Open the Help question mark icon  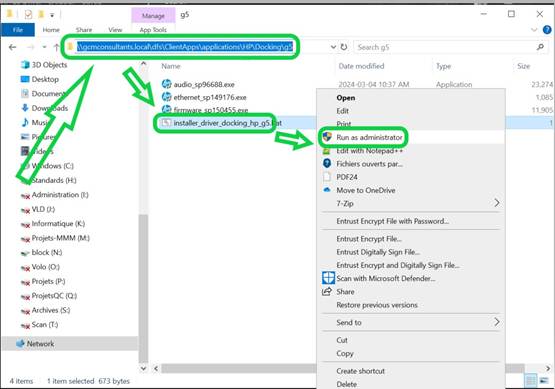[547, 30]
